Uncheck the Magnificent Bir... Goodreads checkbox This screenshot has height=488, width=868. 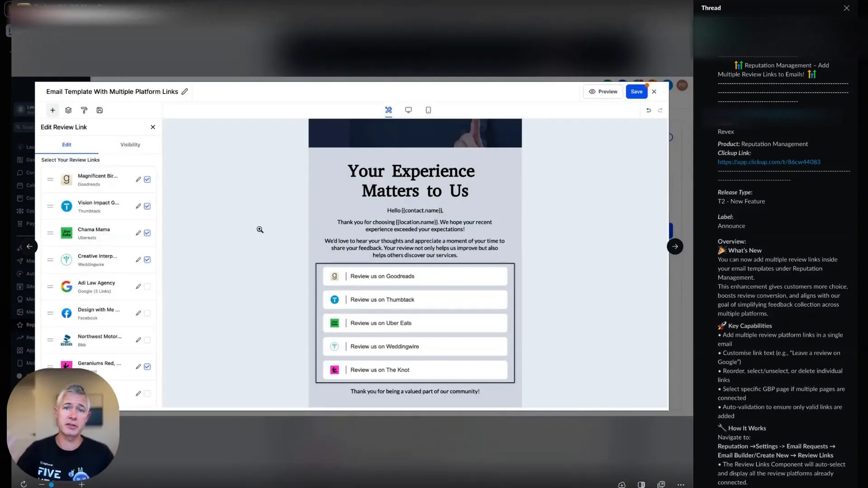(147, 179)
